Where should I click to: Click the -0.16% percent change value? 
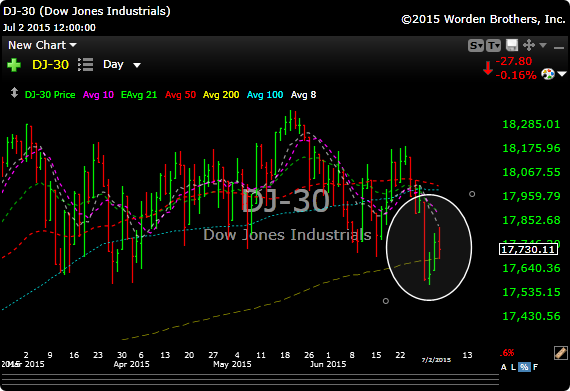[516, 75]
